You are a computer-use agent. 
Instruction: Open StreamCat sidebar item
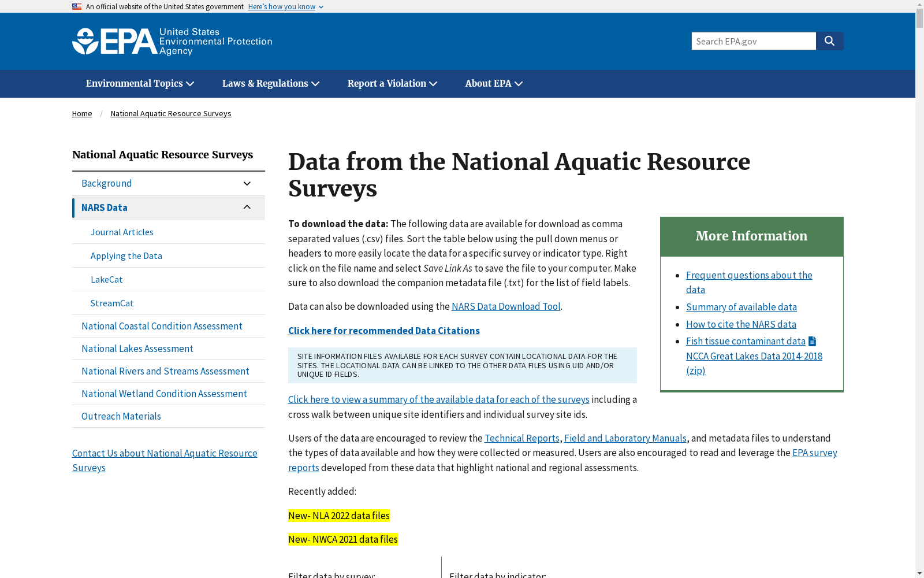point(112,303)
